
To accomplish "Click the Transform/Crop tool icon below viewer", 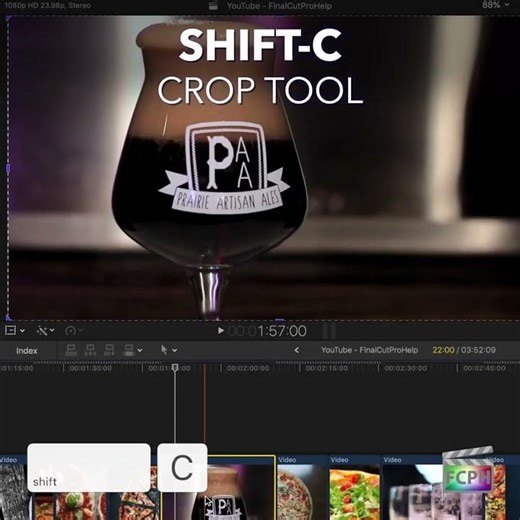I will tap(10, 330).
